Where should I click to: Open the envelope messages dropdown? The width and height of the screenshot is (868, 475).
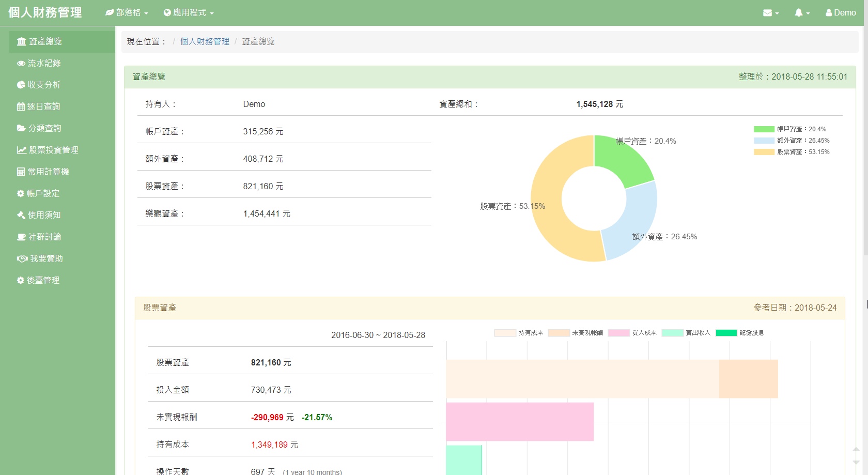[770, 13]
